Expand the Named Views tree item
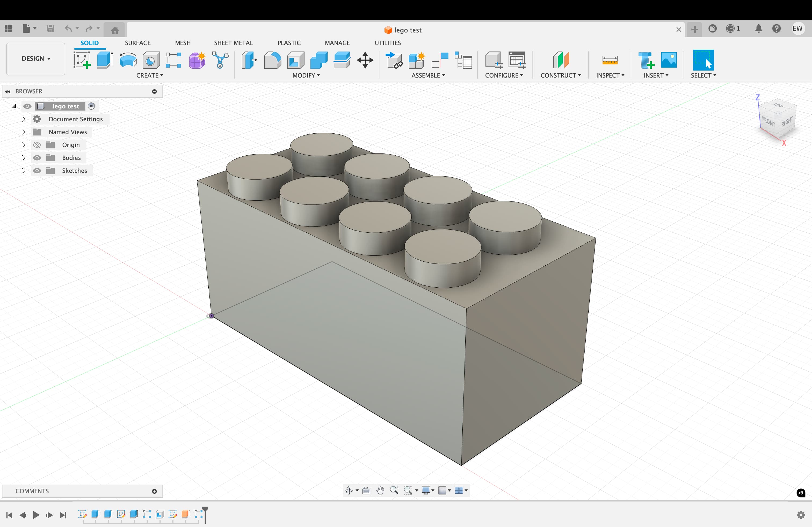812x527 pixels. coord(23,132)
